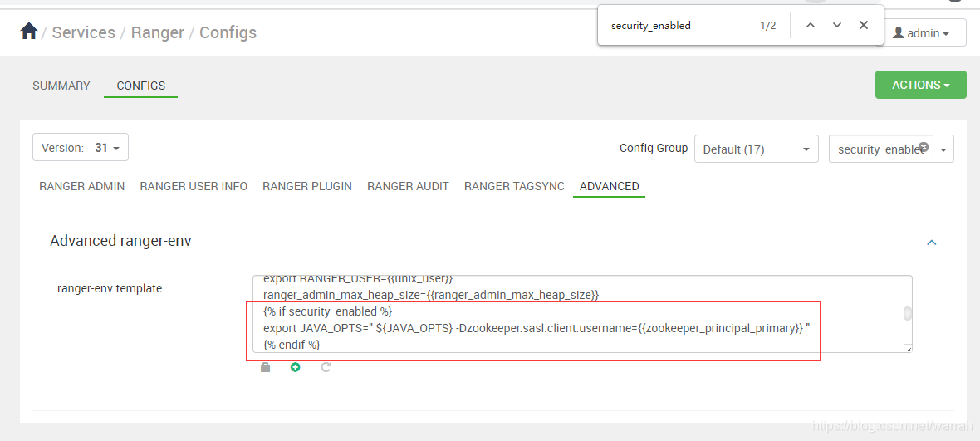
Task: Open the ACTIONS dropdown button
Action: point(921,85)
